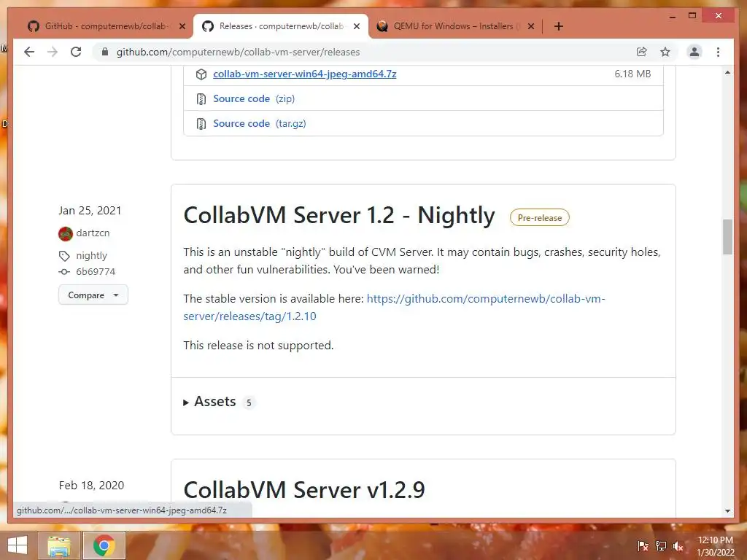Close the GitHub computernewb/collab tab
This screenshot has height=560, width=747.
182,26
